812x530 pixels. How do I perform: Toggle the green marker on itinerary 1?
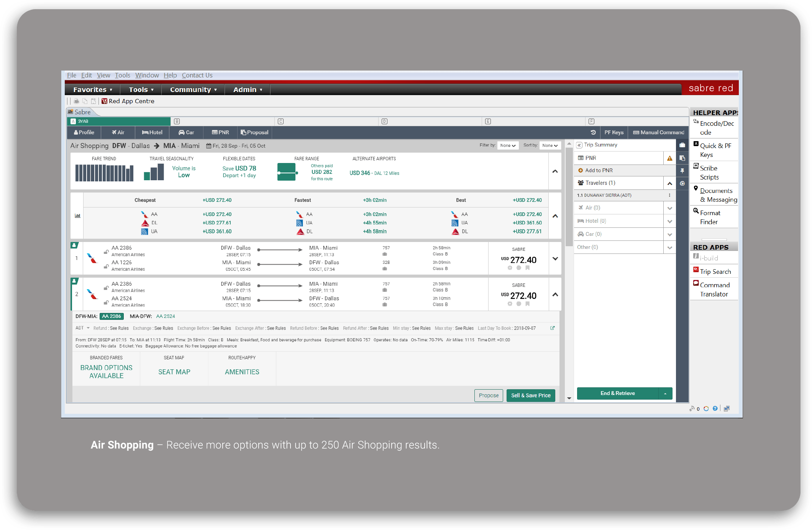click(75, 245)
